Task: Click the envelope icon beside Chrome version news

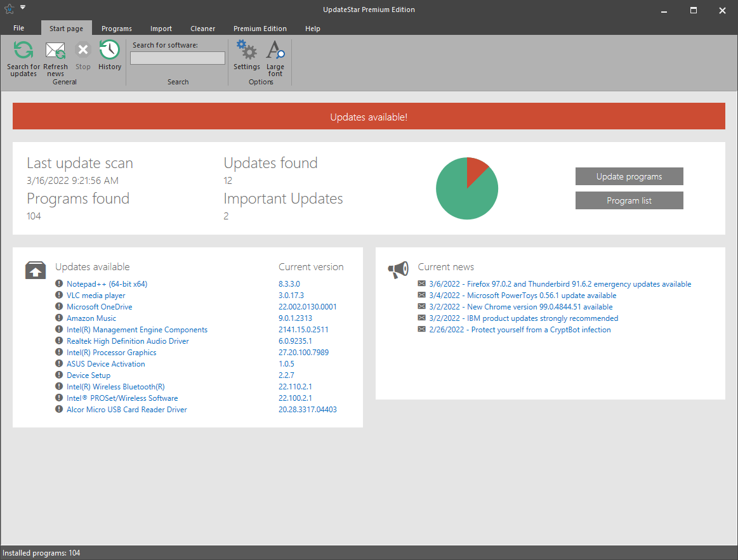Action: point(422,306)
